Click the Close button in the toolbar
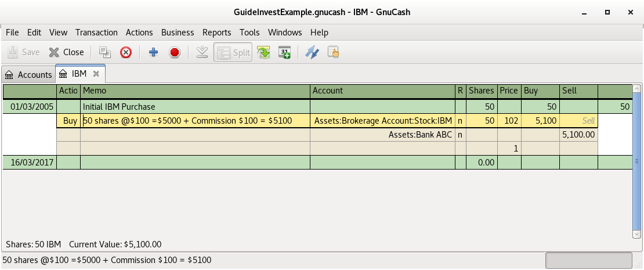Screen dimensions: 644x270 66,52
